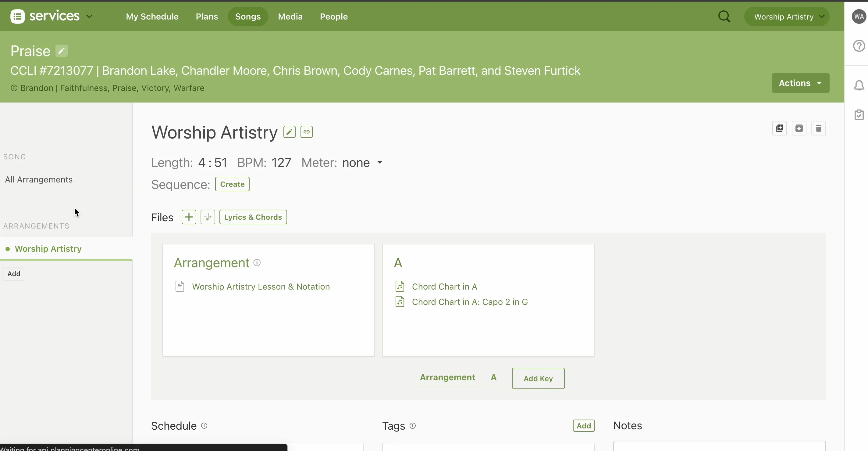
Task: Rename the Worship Artistry arrangement via pencil icon
Action: [290, 132]
